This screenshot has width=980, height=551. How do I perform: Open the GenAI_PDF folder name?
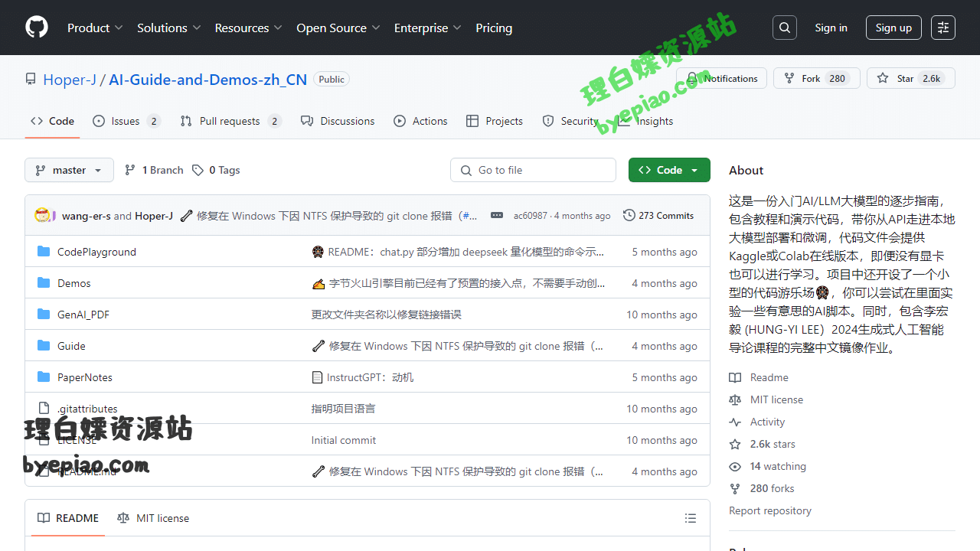pyautogui.click(x=83, y=315)
